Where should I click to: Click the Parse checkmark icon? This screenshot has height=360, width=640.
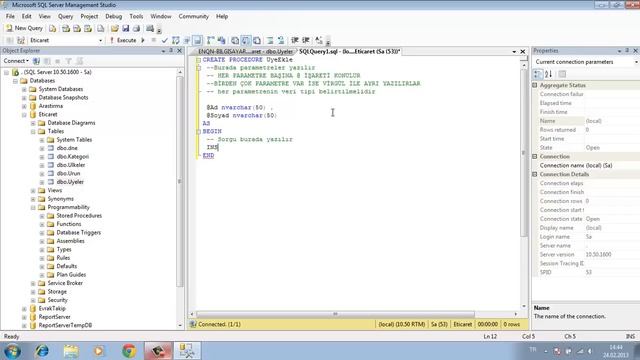[x=164, y=40]
